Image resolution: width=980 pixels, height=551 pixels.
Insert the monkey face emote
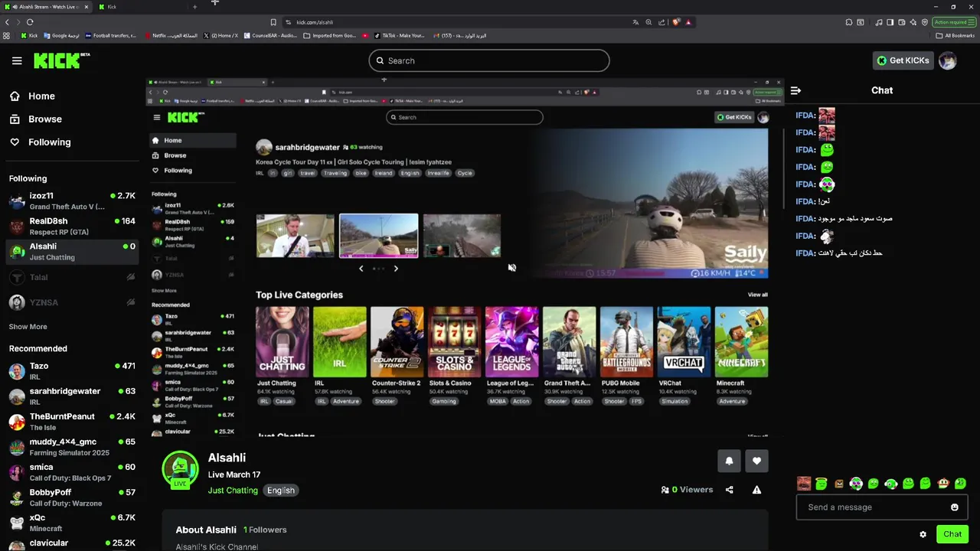pyautogui.click(x=943, y=484)
